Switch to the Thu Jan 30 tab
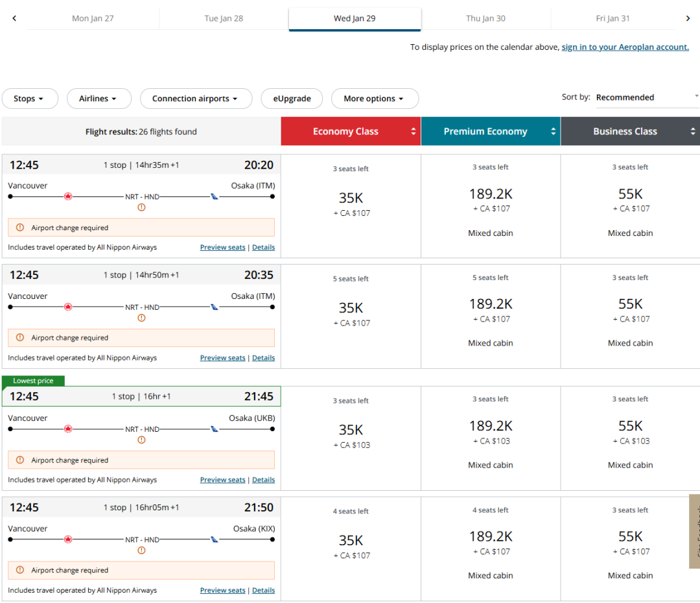Screen dimensions: 700x603 tap(485, 18)
